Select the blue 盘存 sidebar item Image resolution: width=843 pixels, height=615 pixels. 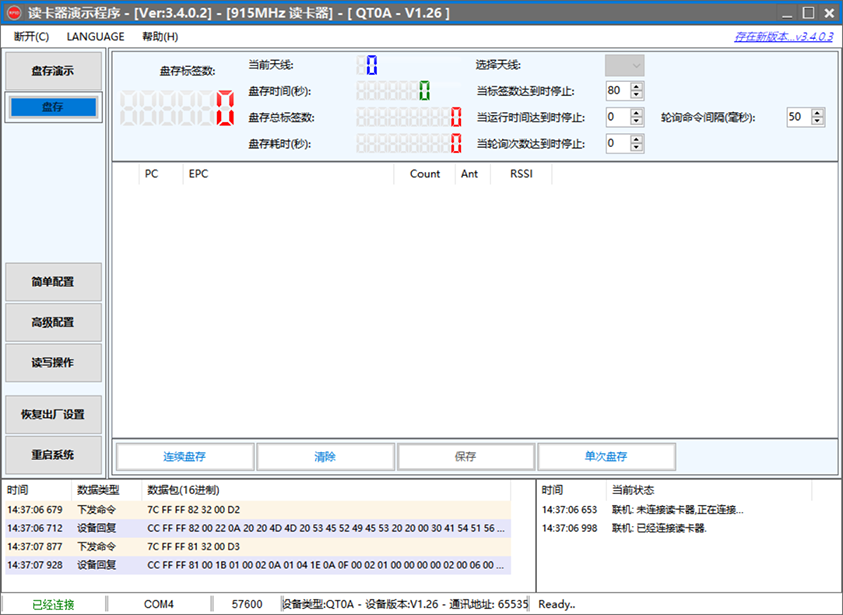click(x=53, y=107)
